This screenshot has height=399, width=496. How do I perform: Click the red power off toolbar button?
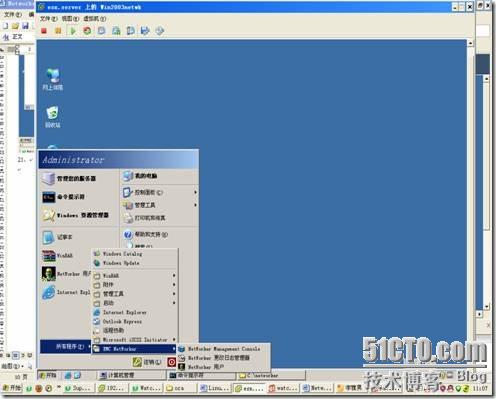pos(44,31)
